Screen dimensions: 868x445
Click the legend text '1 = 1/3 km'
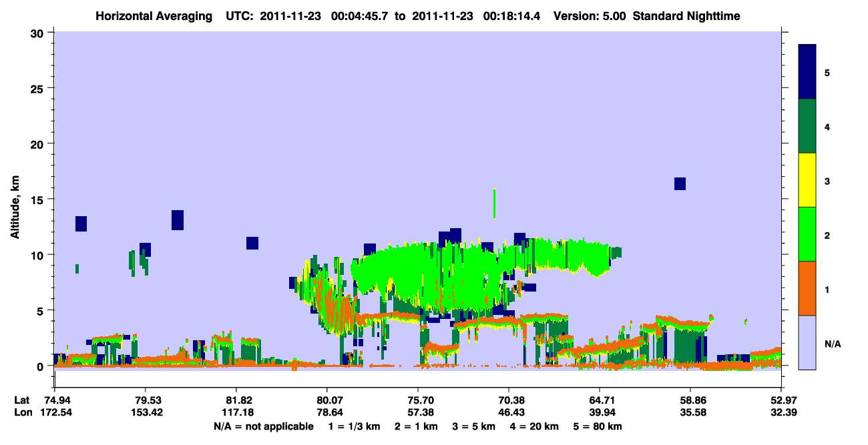coord(353,426)
